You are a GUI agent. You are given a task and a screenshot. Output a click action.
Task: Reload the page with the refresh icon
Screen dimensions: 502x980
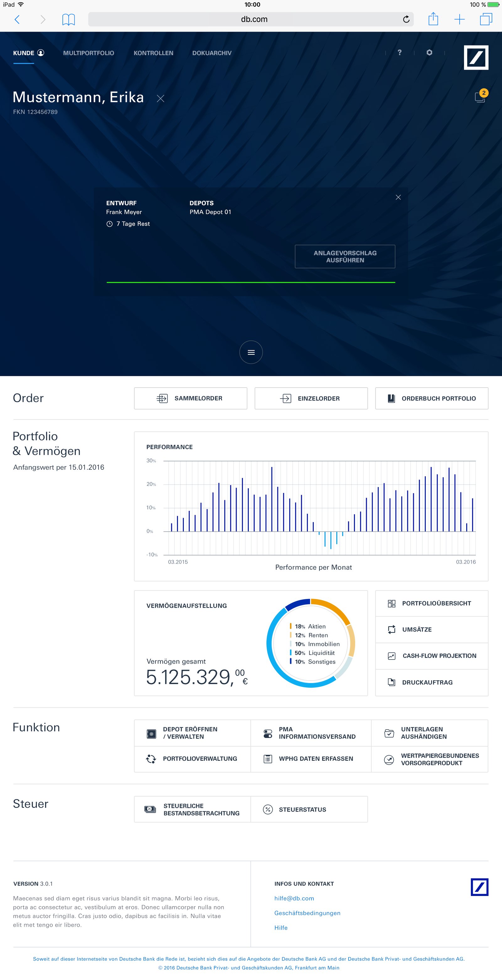coord(406,19)
